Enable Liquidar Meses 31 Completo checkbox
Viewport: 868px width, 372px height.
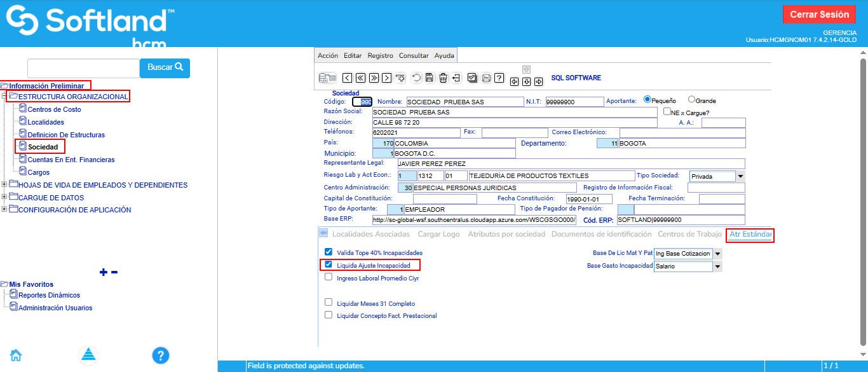(x=329, y=303)
